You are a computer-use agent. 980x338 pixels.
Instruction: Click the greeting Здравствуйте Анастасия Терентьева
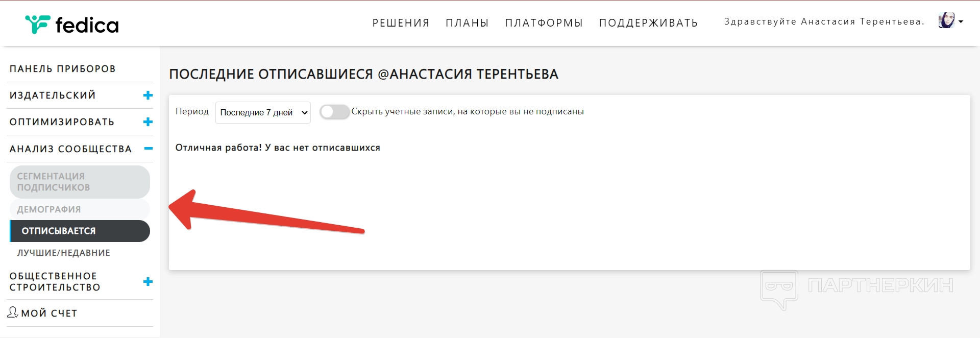[824, 21]
